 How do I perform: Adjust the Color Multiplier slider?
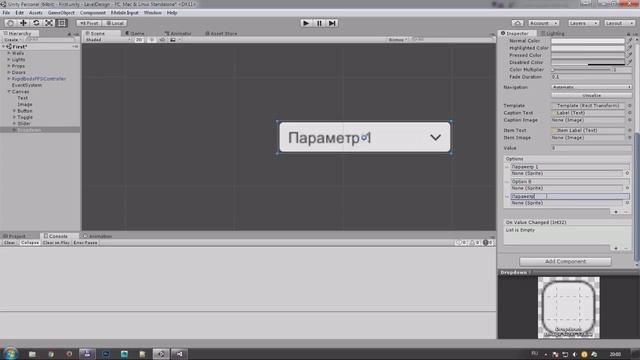582,70
